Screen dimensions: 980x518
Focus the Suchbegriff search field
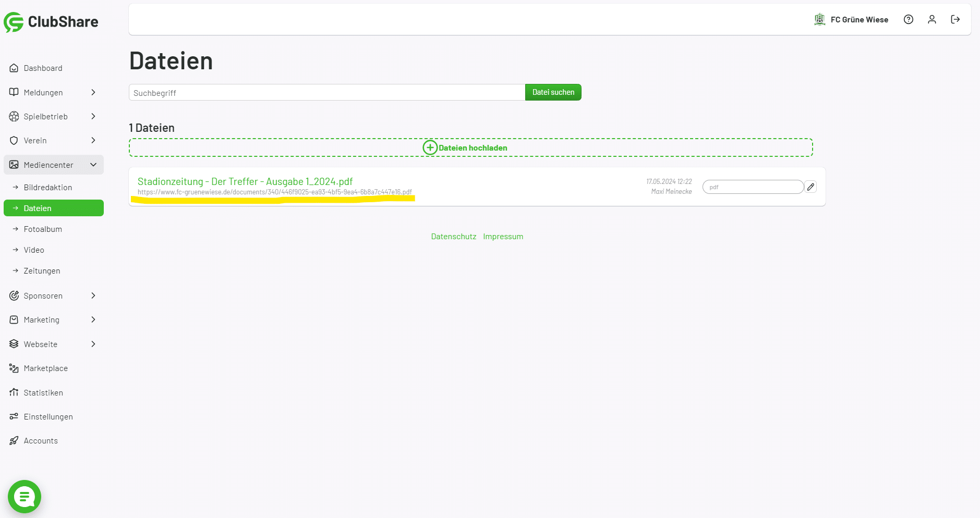(x=327, y=92)
